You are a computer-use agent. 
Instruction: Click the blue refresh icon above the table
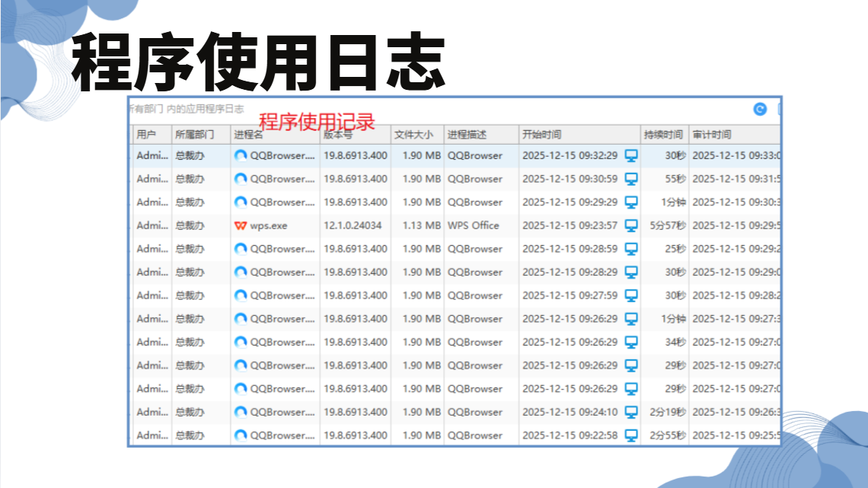click(760, 110)
